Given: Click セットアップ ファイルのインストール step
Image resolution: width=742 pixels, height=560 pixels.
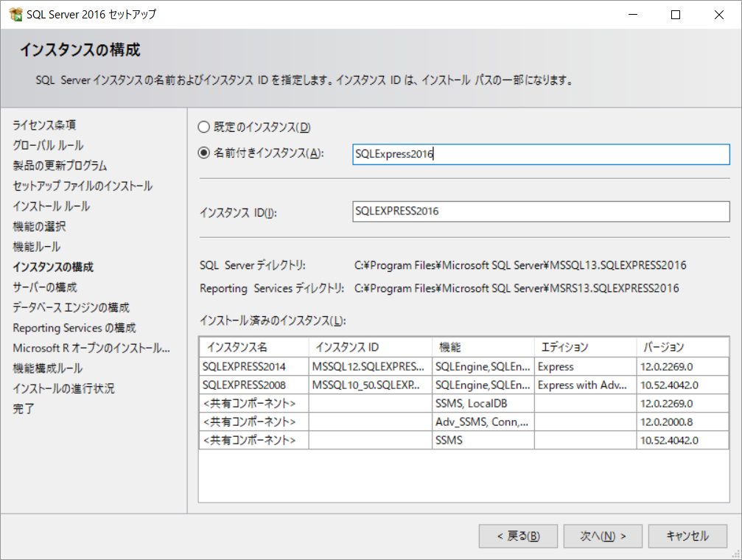Looking at the screenshot, I should [x=83, y=186].
